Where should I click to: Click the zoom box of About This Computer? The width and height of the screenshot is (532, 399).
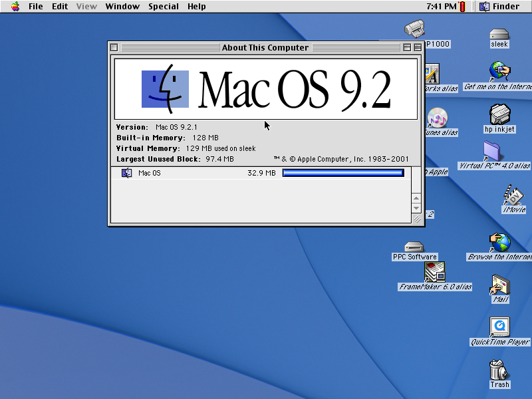pyautogui.click(x=407, y=47)
